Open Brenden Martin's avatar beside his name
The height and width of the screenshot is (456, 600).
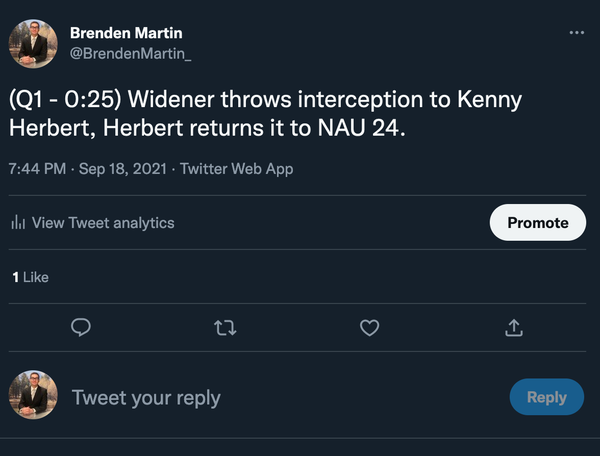point(33,43)
